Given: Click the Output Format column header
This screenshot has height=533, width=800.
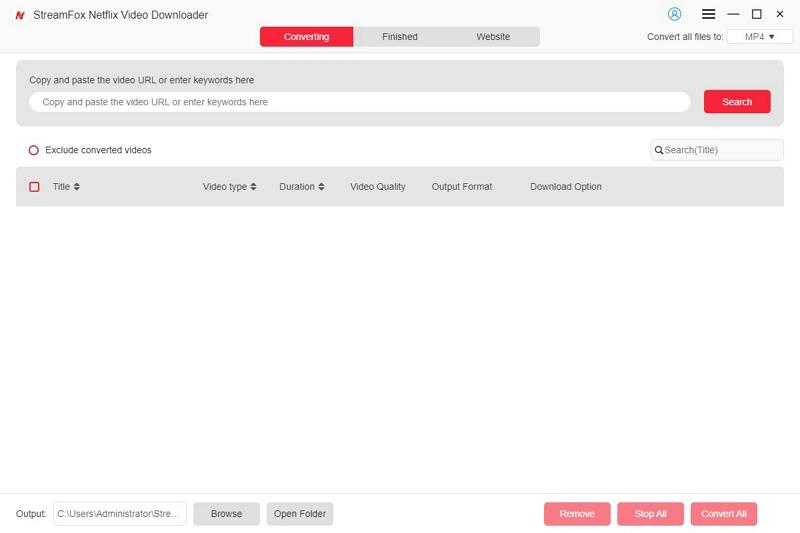Looking at the screenshot, I should [x=462, y=187].
